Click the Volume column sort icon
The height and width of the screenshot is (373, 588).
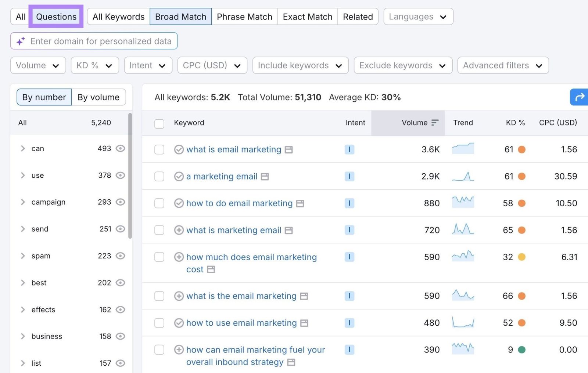[x=435, y=123]
